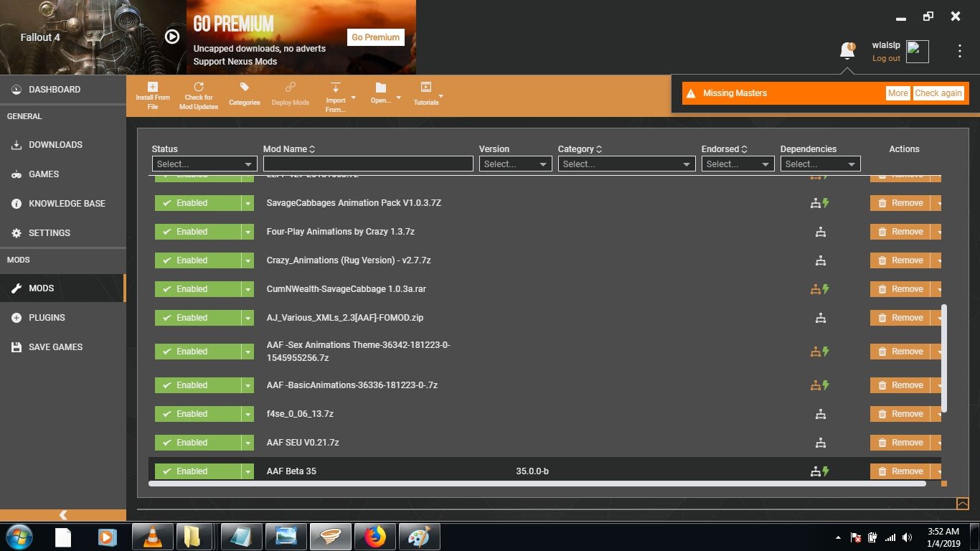This screenshot has height=551, width=980.
Task: Open Firefox from the taskbar
Action: (375, 537)
